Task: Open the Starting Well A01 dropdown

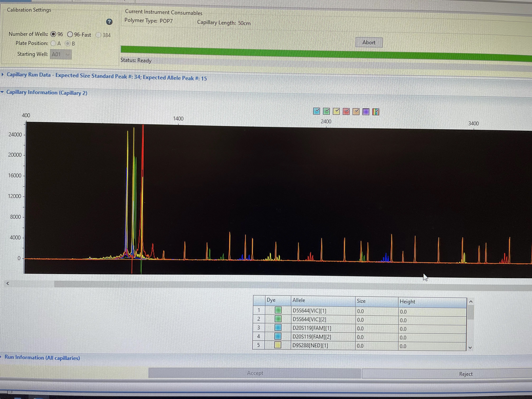Action: [61, 54]
